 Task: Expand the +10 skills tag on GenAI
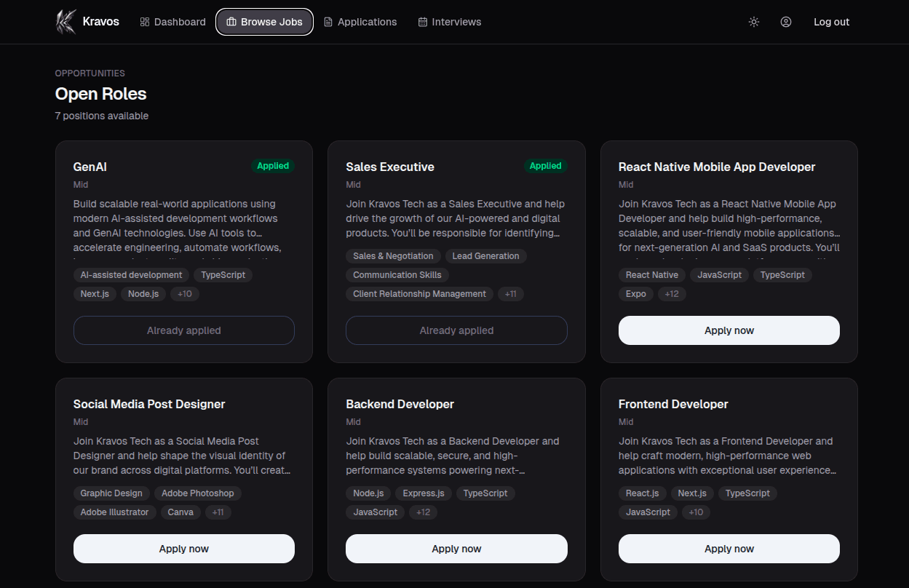point(185,294)
